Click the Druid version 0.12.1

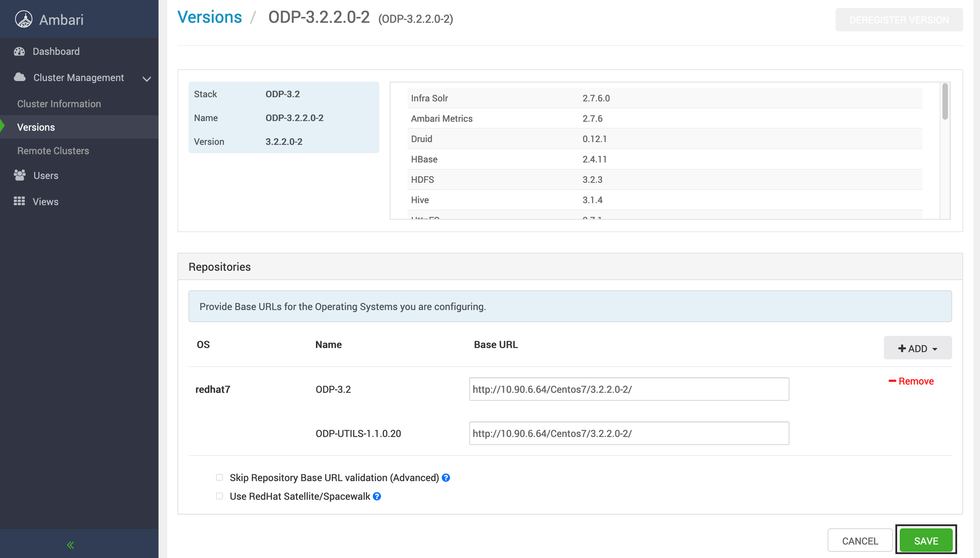click(595, 139)
